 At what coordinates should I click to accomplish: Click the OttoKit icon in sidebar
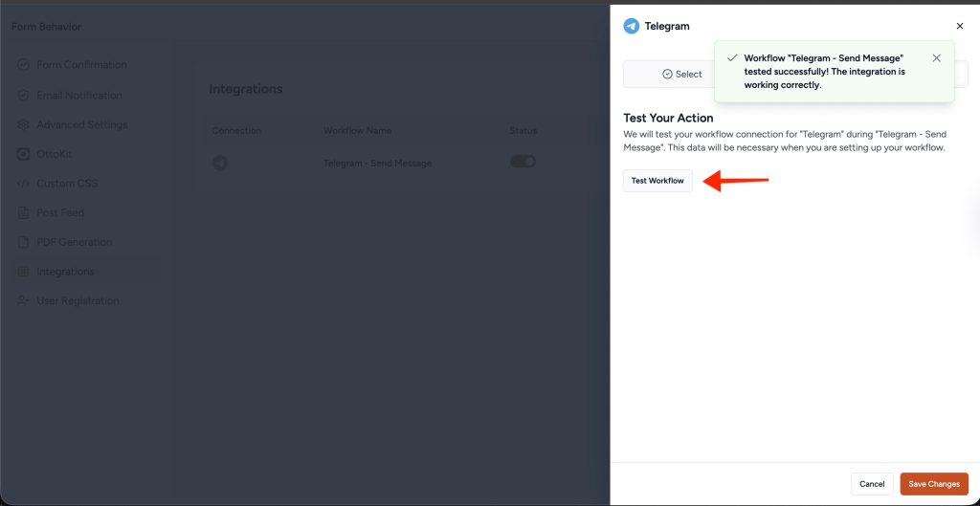23,154
